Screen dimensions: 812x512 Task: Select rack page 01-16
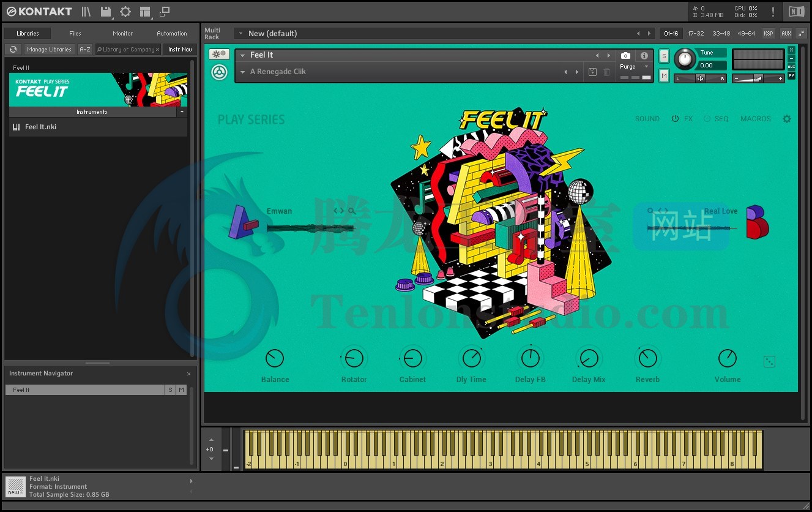click(x=671, y=33)
